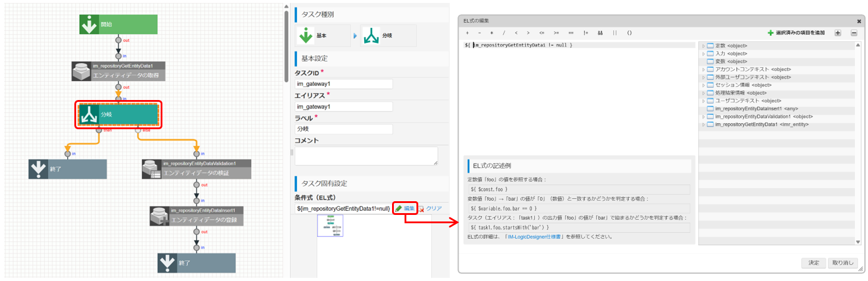Click the 編集 pencil edit button
The image size is (868, 281).
(x=405, y=208)
